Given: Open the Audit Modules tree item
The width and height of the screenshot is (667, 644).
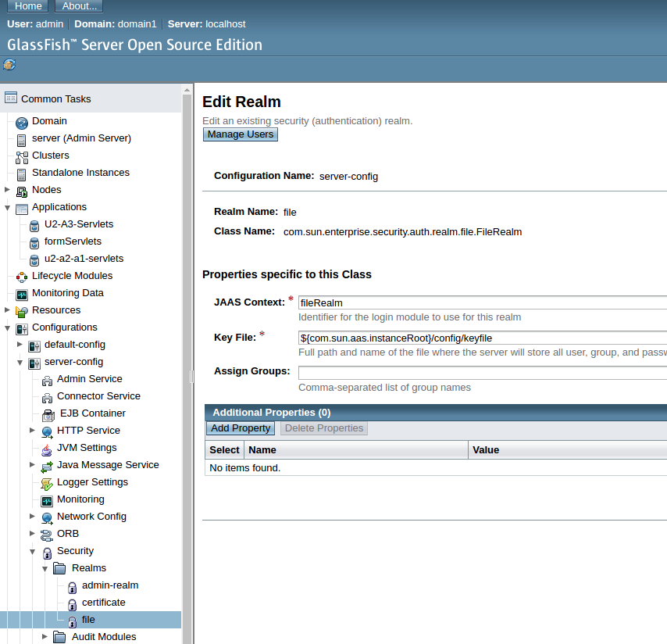Looking at the screenshot, I should tap(104, 636).
